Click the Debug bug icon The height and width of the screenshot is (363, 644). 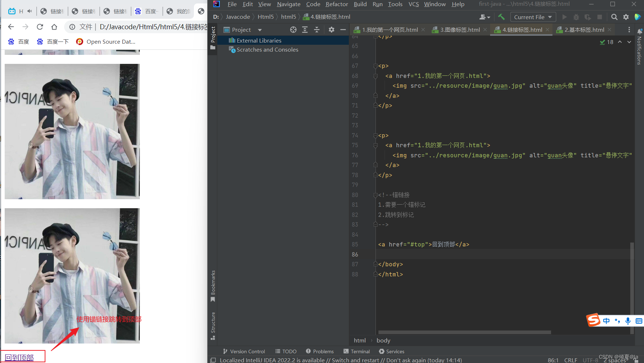coord(576,17)
